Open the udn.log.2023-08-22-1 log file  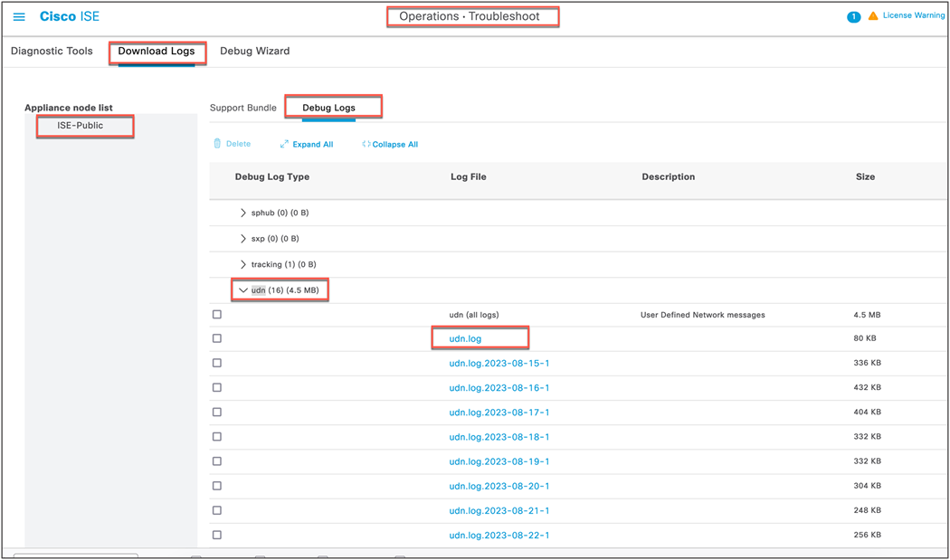tap(499, 536)
